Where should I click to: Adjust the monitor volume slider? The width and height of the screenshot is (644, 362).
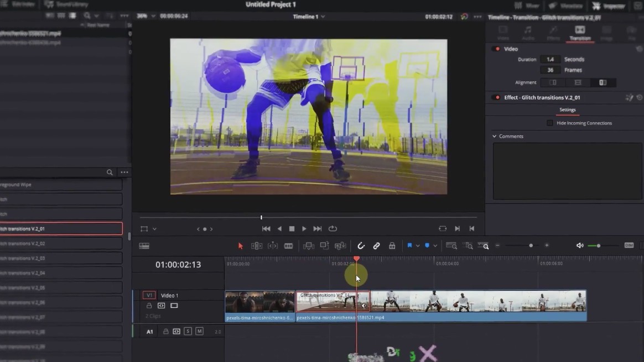(x=598, y=246)
